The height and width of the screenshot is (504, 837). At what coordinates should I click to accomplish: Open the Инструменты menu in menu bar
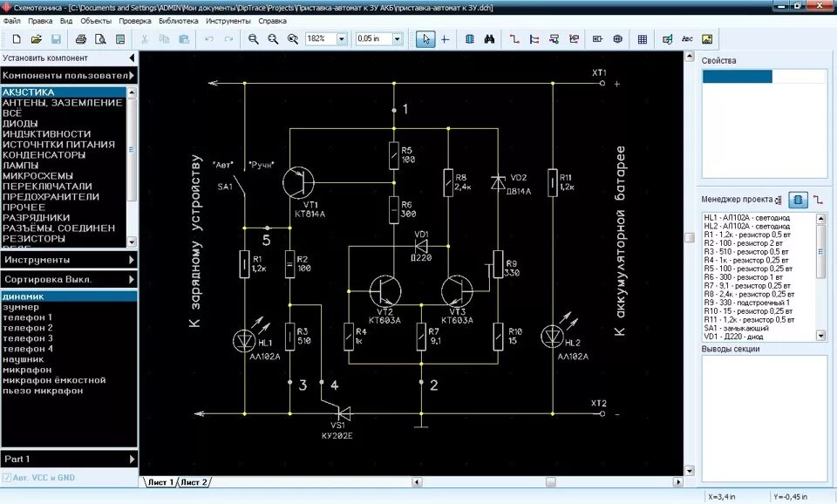click(x=228, y=21)
